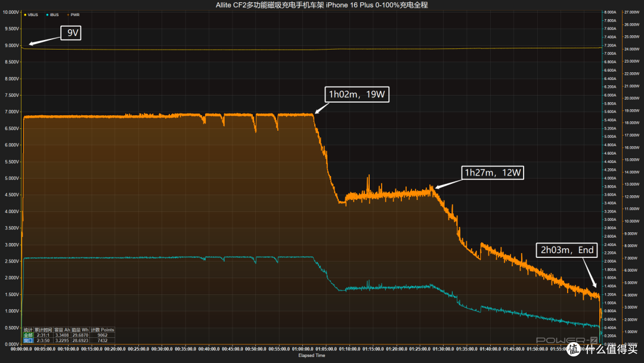Click the 累计时间 column header
This screenshot has height=363, width=644.
(43, 330)
